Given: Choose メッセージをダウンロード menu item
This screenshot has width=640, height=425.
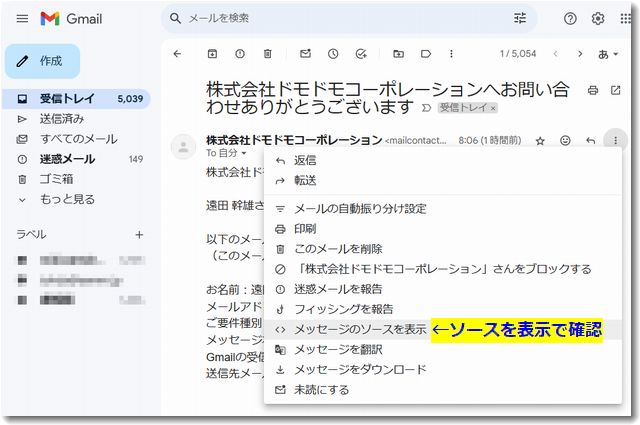Looking at the screenshot, I should click(443, 369).
